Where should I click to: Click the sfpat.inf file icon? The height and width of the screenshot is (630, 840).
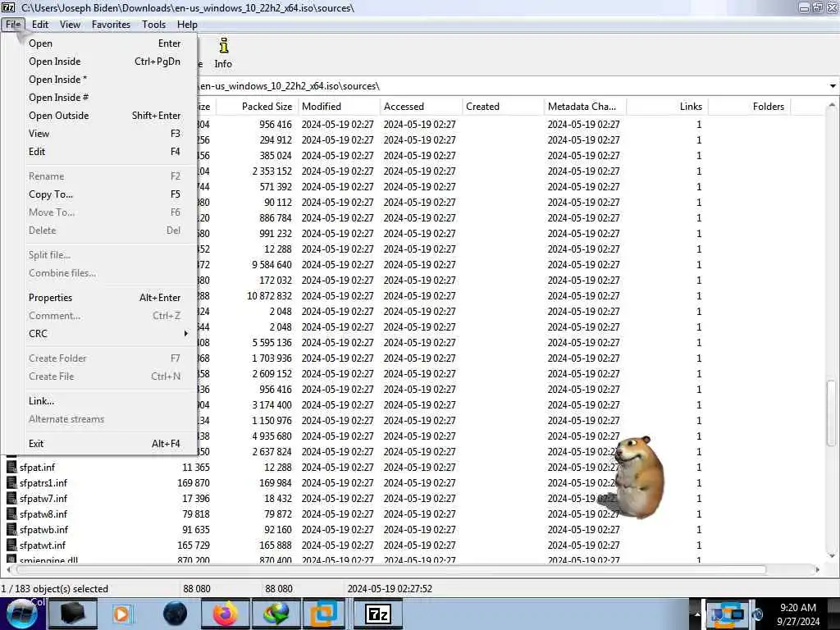(x=11, y=467)
